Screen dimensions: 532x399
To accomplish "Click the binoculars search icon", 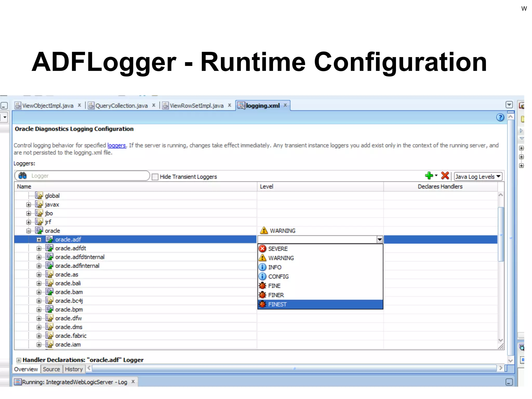I will tap(23, 176).
